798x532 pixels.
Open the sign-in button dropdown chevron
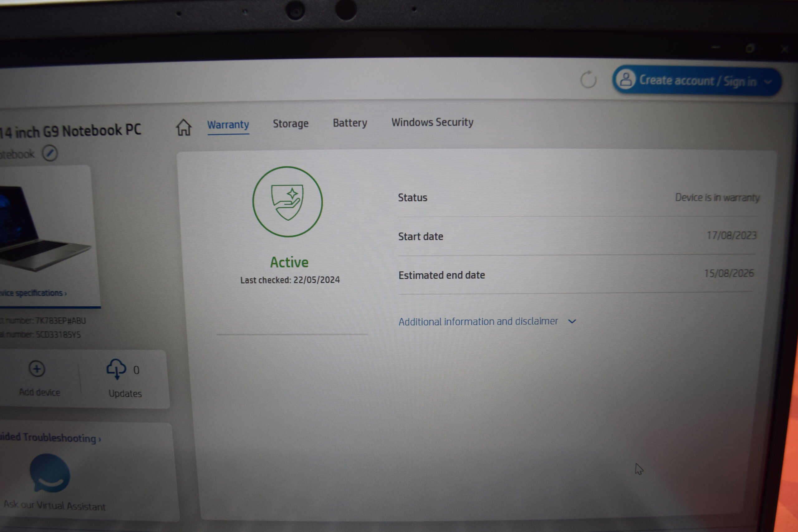point(768,82)
